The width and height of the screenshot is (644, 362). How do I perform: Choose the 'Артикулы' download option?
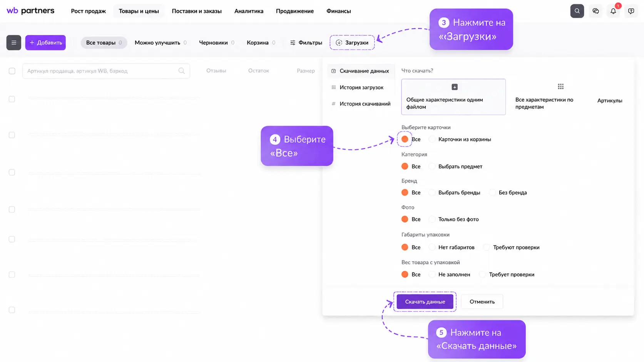pyautogui.click(x=610, y=101)
